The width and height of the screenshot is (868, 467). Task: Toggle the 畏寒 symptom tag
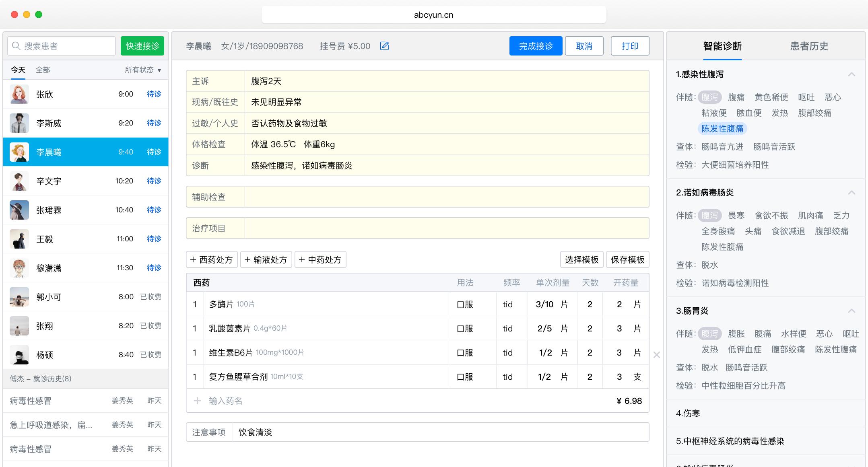point(736,216)
